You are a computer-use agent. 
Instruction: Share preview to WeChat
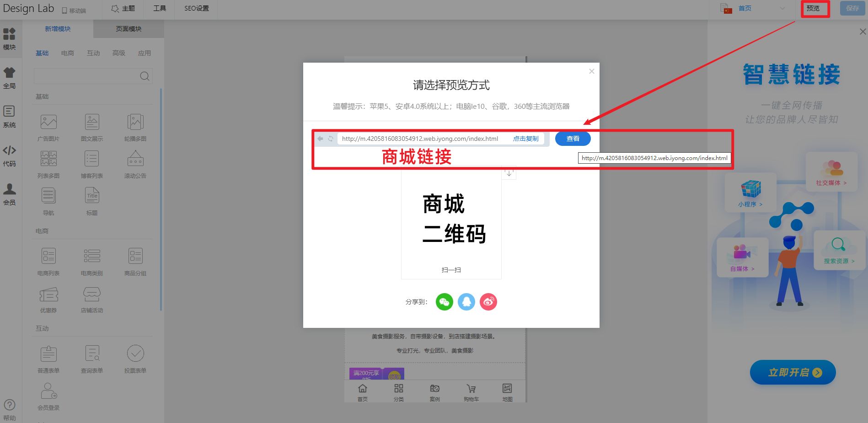tap(444, 302)
